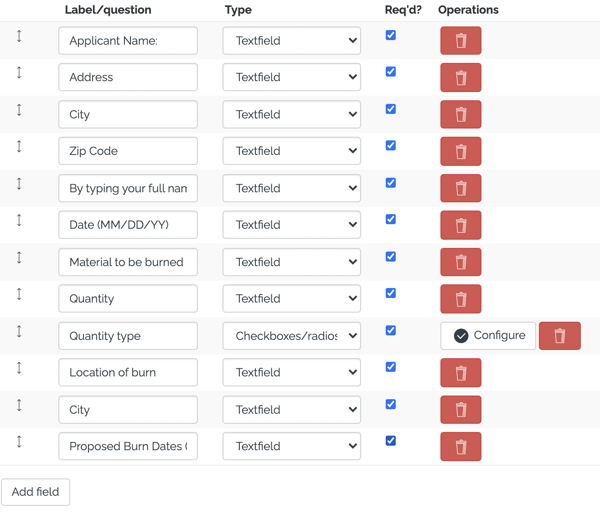Viewport: 600px width, 514px height.
Task: Toggle required checkbox for Zip Code
Action: coord(390,146)
